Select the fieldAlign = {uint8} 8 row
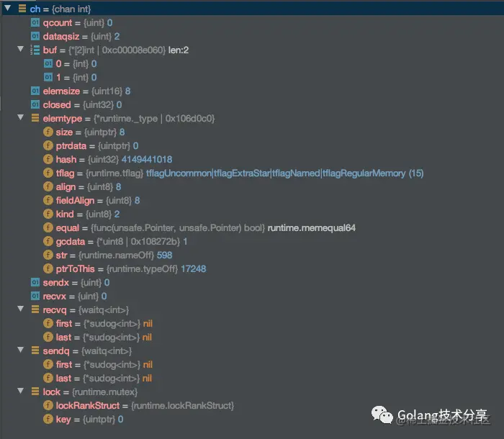The height and width of the screenshot is (439, 504). coord(252,201)
